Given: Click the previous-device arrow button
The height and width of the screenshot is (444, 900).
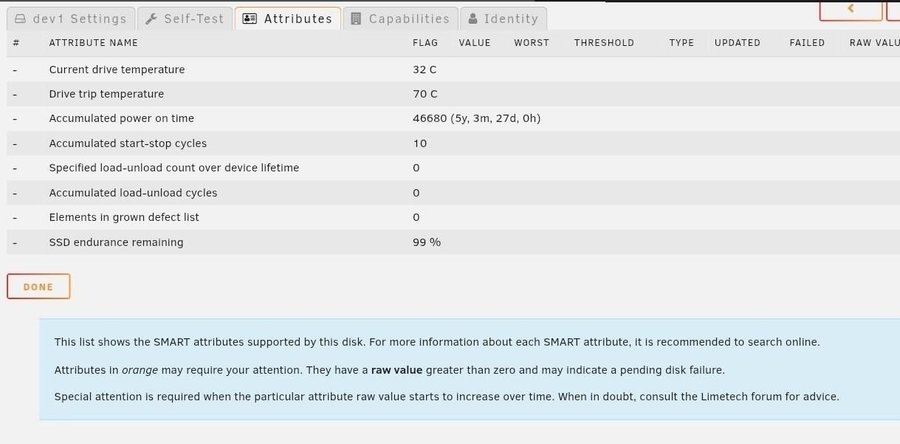Looking at the screenshot, I should click(851, 9).
